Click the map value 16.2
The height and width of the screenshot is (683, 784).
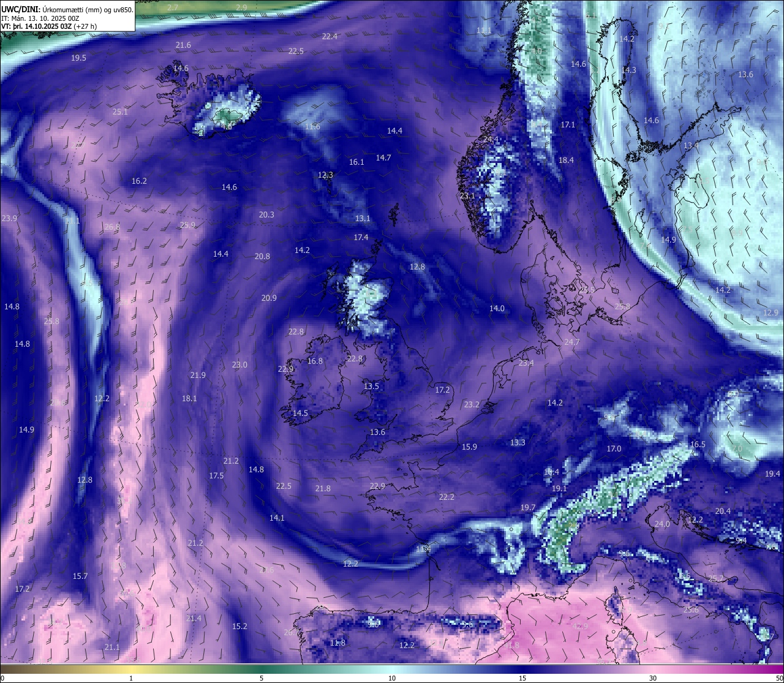coord(139,181)
